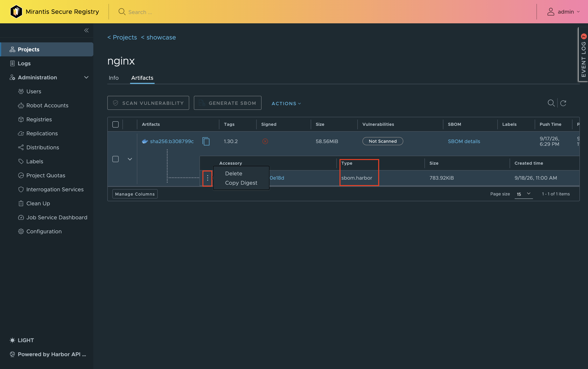The width and height of the screenshot is (588, 369).
Task: Choose Delete from the accessory menu
Action: pyautogui.click(x=234, y=173)
